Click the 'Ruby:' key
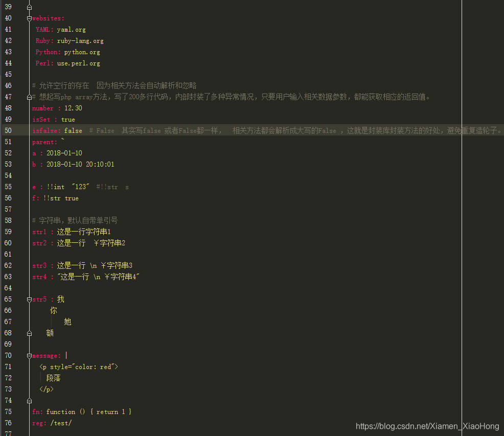This screenshot has width=504, height=436. point(44,41)
